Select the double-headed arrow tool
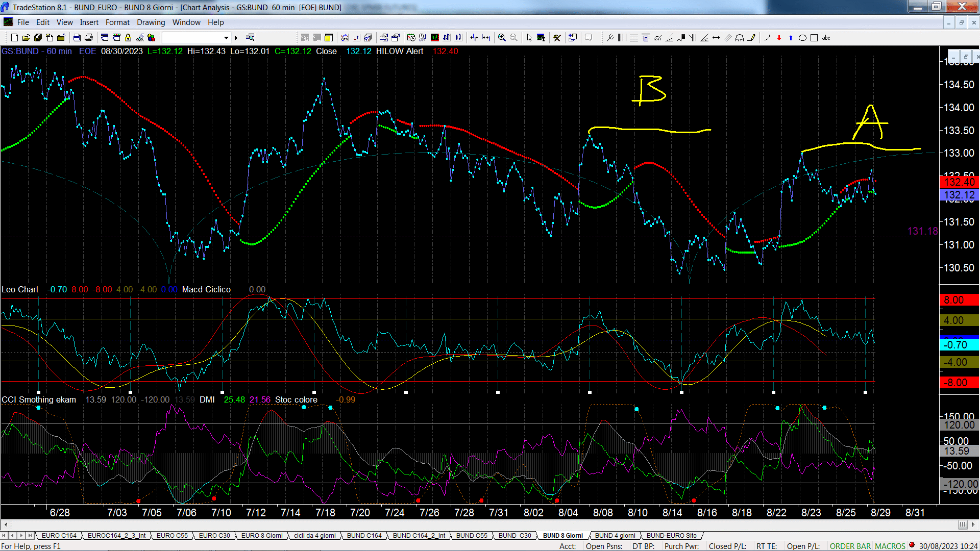980x551 pixels. [716, 38]
